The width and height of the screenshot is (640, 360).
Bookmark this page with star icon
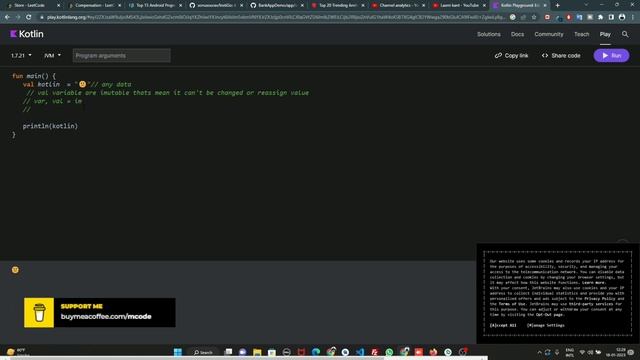pyautogui.click(x=534, y=17)
